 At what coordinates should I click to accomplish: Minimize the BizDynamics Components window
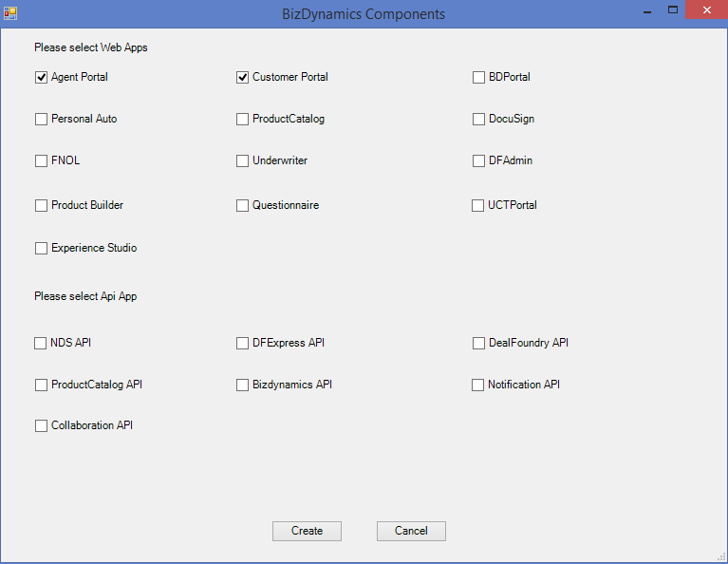tap(647, 10)
